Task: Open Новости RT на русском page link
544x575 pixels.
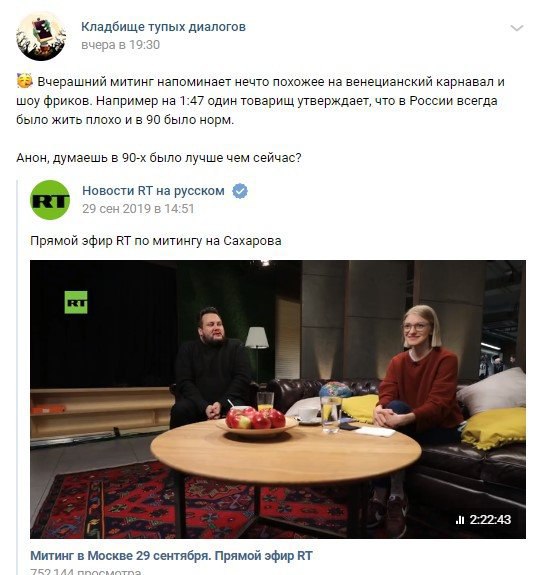Action: click(153, 191)
